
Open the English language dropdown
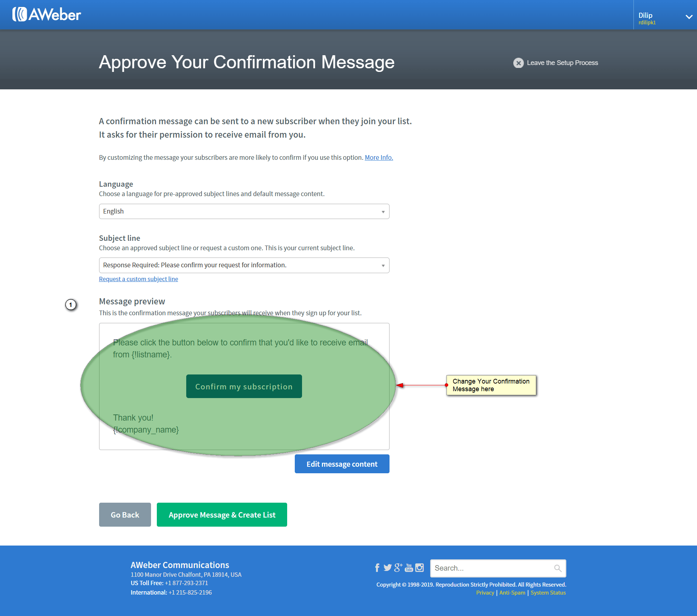[244, 211]
